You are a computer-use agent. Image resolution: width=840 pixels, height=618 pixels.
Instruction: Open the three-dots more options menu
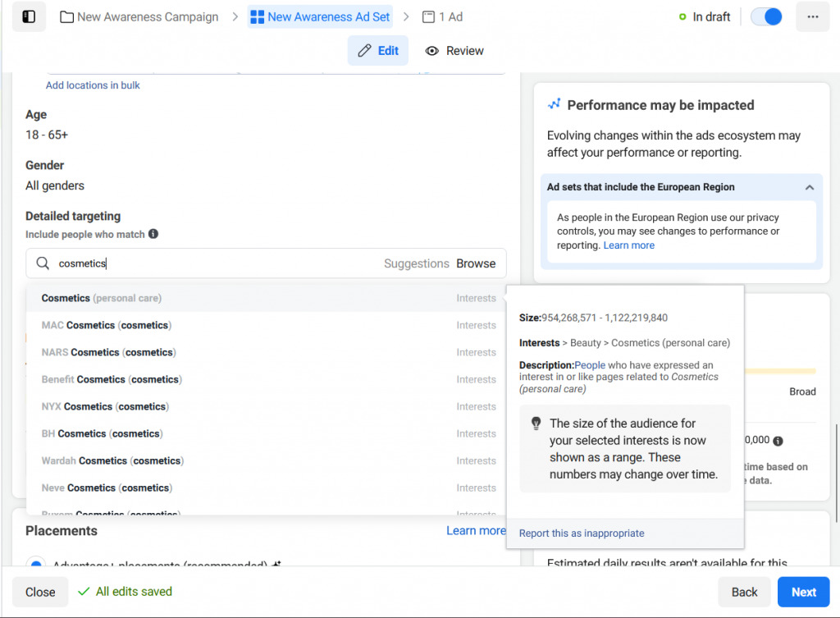point(813,16)
